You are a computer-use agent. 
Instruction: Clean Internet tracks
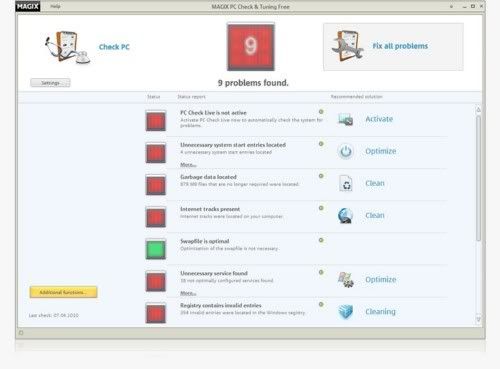(x=375, y=215)
